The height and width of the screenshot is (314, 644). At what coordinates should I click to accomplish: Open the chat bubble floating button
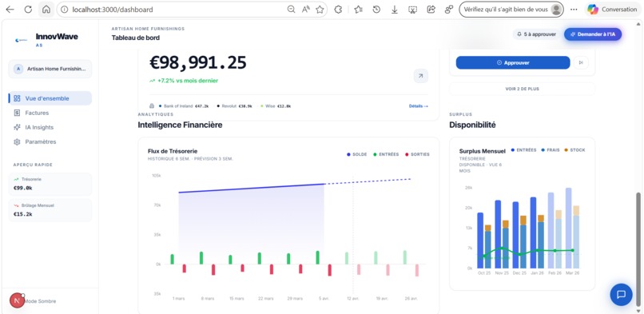pos(621,294)
